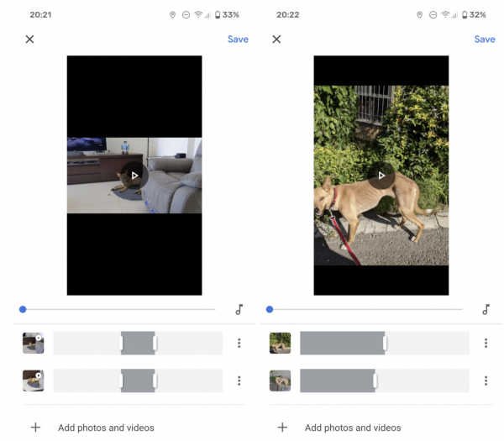Viewport: 504px width, 441px height.
Task: Open more options for second left clip
Action: 239,381
